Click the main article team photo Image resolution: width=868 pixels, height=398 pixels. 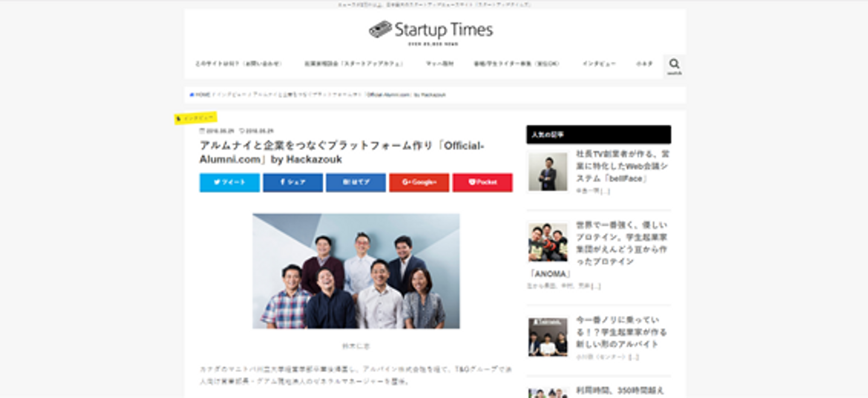click(x=356, y=271)
